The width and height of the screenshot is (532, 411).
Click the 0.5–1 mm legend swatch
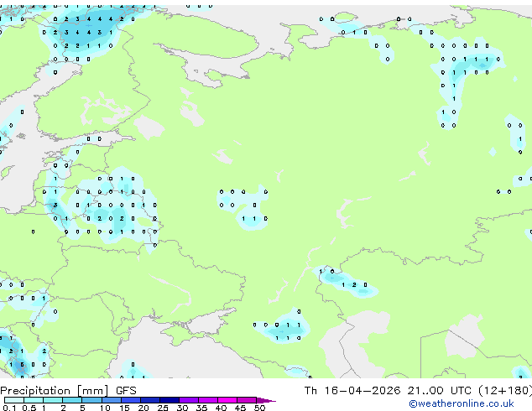tap(34, 400)
